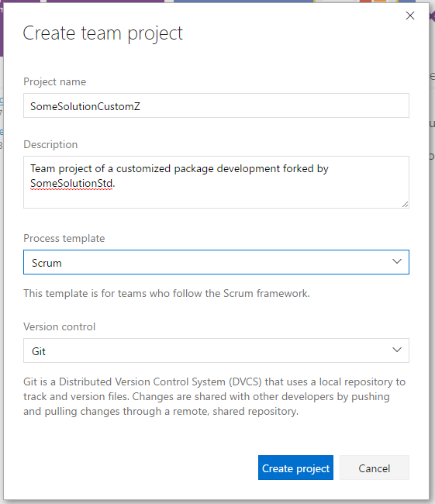Click the Create project button
435x504 pixels.
click(x=295, y=468)
